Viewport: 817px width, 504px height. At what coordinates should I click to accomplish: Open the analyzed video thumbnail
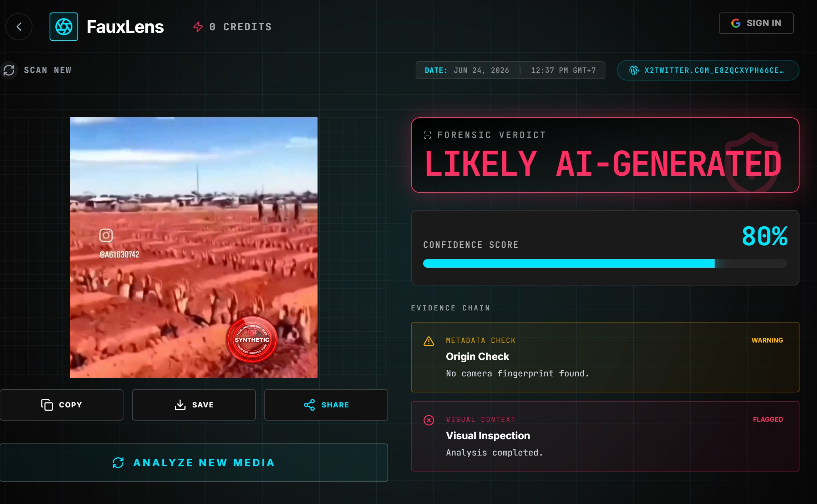tap(194, 247)
